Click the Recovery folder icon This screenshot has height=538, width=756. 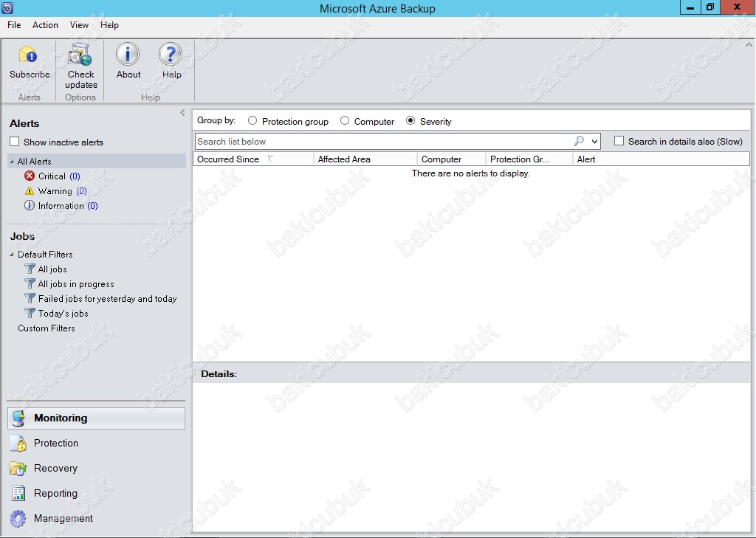[x=18, y=468]
